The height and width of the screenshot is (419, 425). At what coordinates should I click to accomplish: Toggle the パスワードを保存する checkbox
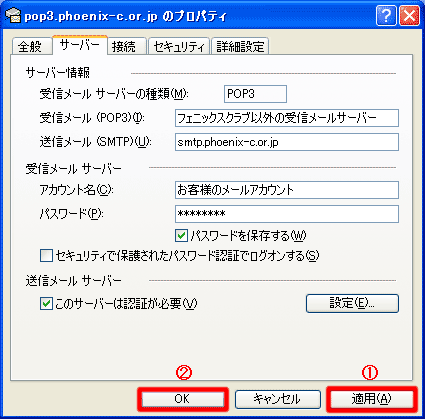(181, 236)
